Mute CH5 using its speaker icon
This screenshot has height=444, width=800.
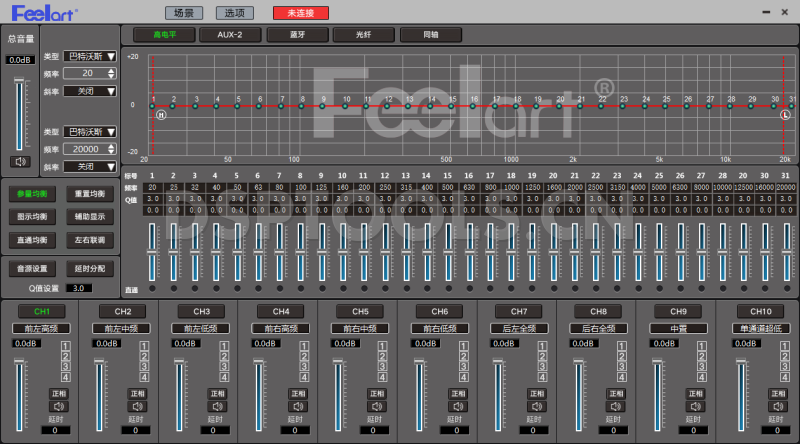pyautogui.click(x=377, y=407)
